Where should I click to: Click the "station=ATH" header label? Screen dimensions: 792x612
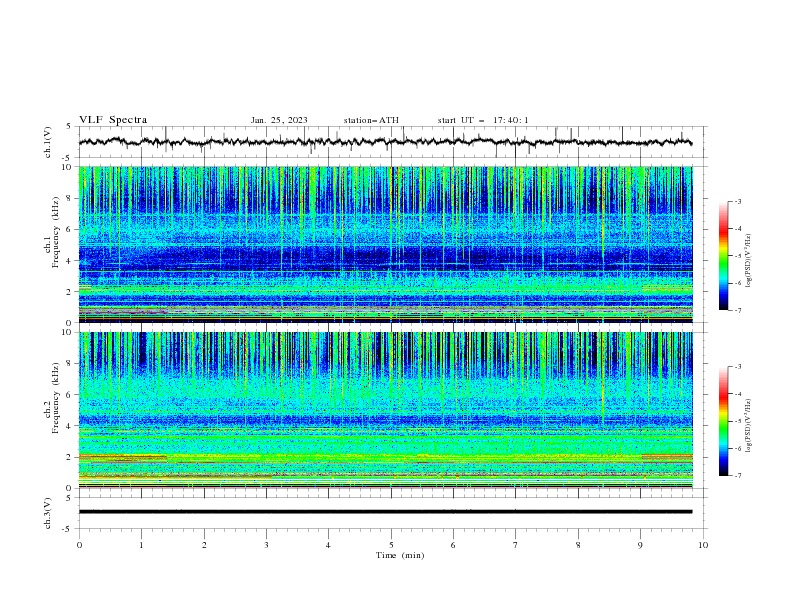[x=371, y=120]
